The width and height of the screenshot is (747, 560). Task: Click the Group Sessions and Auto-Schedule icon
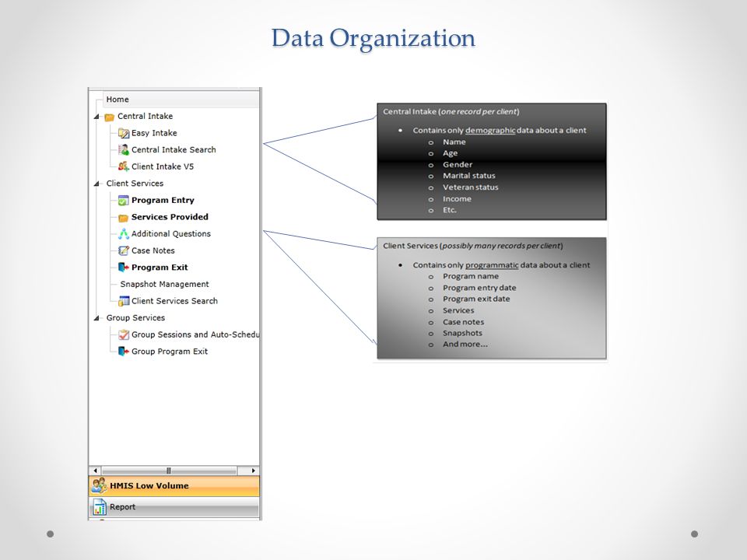click(124, 334)
